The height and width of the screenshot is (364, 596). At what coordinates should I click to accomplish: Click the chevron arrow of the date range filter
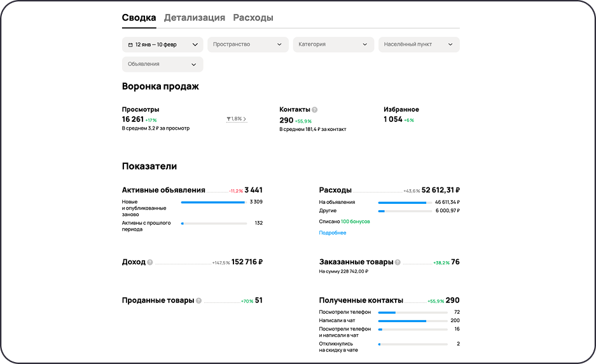195,45
